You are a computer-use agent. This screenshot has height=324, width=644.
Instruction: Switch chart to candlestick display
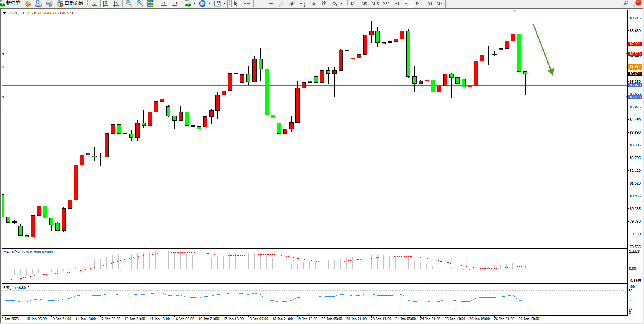tap(105, 3)
